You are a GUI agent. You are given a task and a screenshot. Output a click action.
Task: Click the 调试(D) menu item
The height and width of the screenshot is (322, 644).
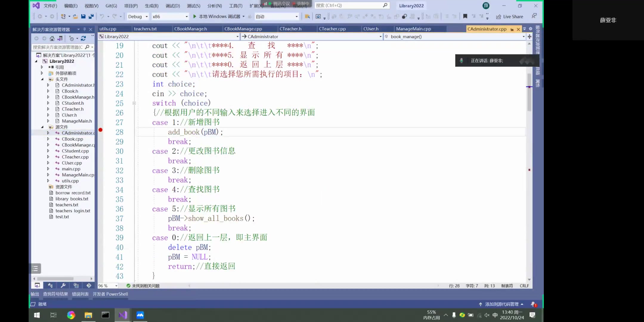tap(172, 5)
